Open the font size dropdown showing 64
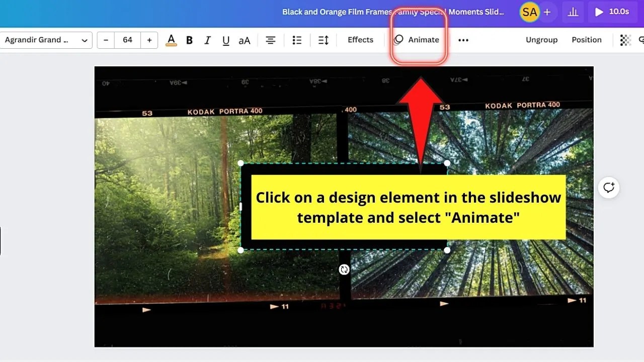This screenshot has height=362, width=644. [x=127, y=40]
